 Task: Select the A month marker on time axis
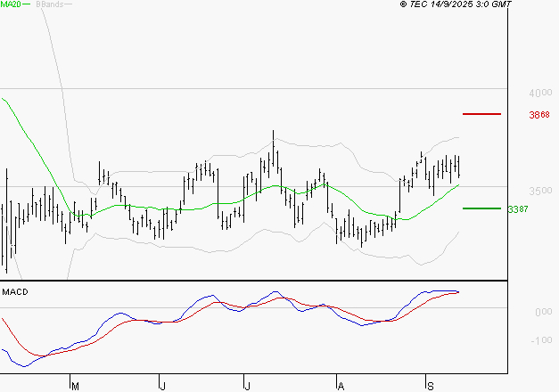(x=340, y=386)
